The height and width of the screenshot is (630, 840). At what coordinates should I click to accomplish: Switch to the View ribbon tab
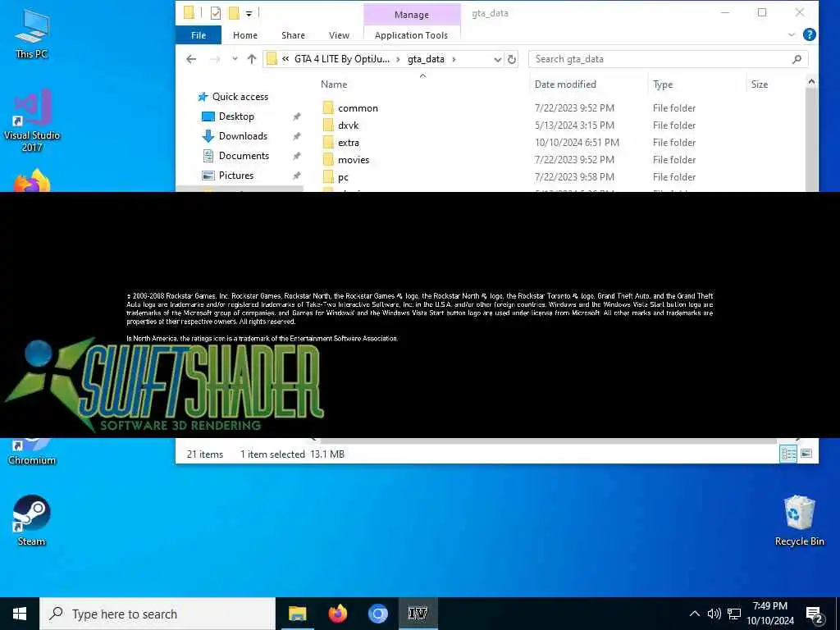tap(339, 35)
